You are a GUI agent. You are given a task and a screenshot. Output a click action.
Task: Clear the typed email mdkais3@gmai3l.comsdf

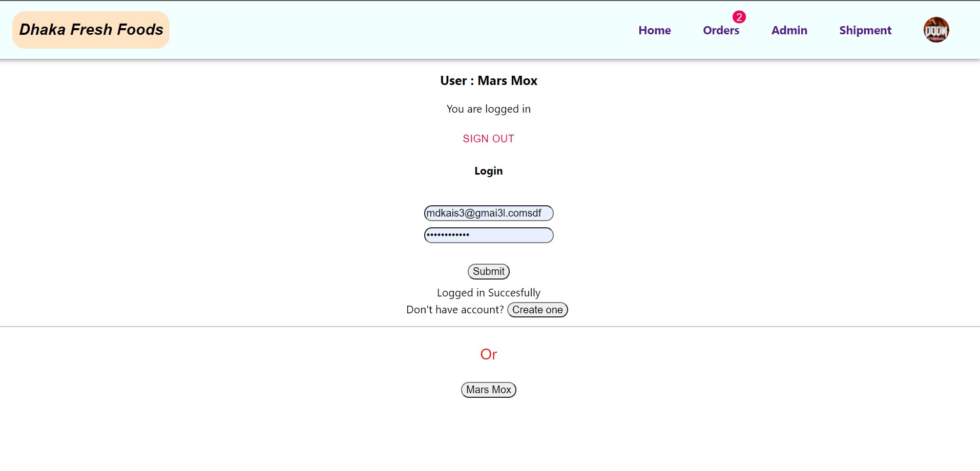(488, 213)
